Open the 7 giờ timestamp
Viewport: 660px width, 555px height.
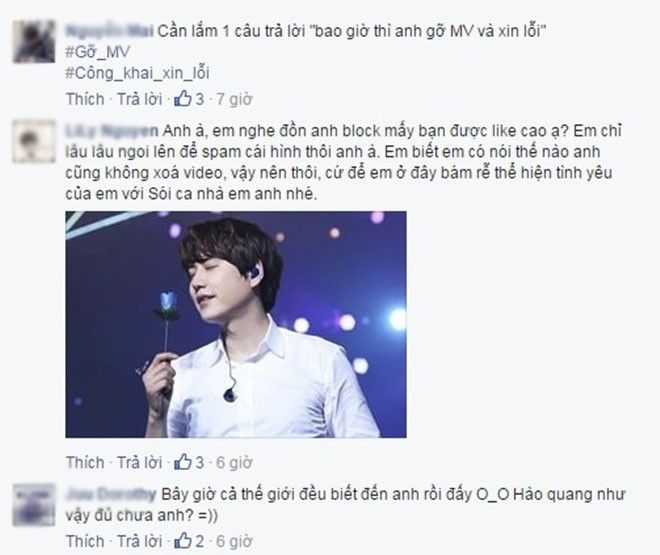click(234, 99)
